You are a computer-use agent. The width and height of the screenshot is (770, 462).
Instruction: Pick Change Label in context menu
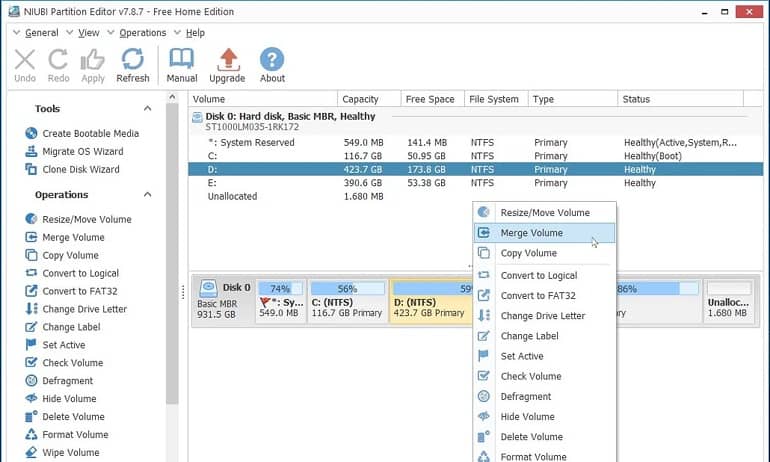tap(545, 336)
